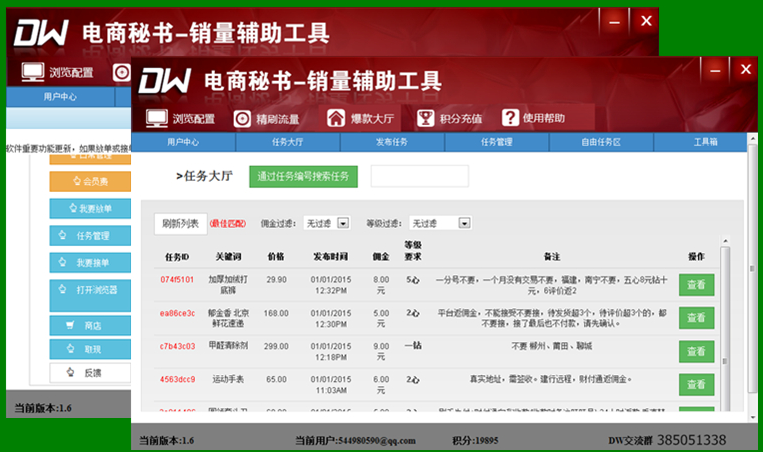Click task ID ea86ce3c
This screenshot has width=763, height=452.
[177, 313]
